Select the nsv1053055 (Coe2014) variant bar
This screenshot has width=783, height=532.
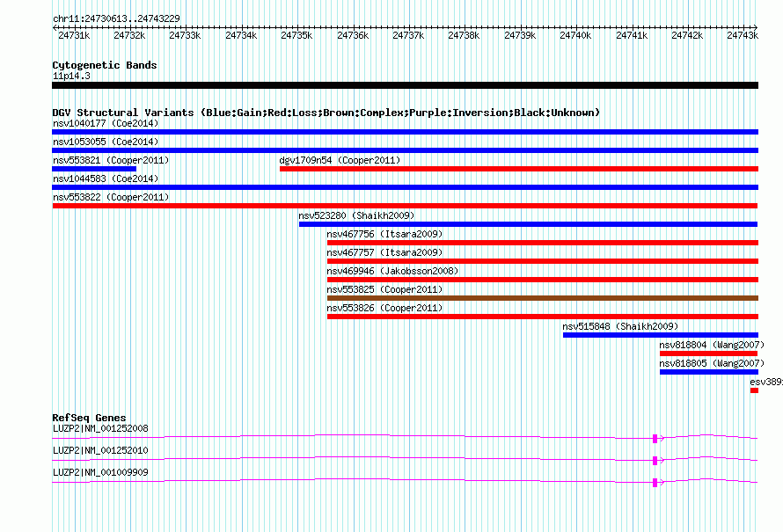click(405, 150)
